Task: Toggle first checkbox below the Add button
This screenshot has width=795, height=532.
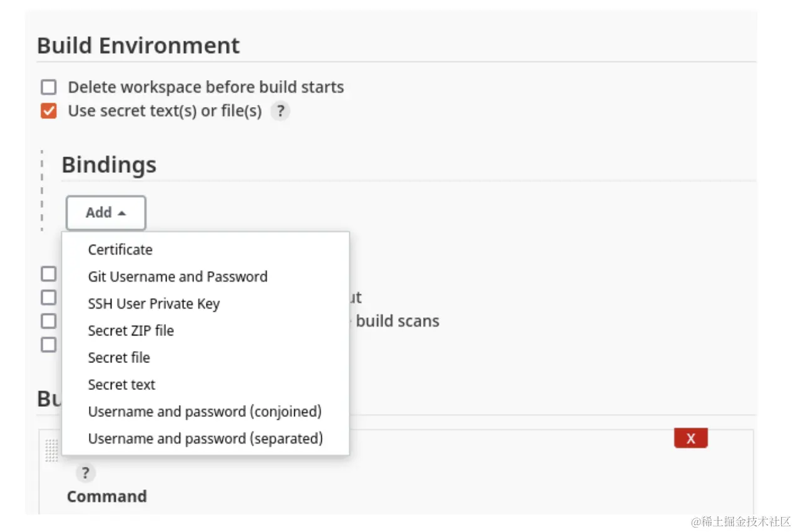Action: (49, 274)
